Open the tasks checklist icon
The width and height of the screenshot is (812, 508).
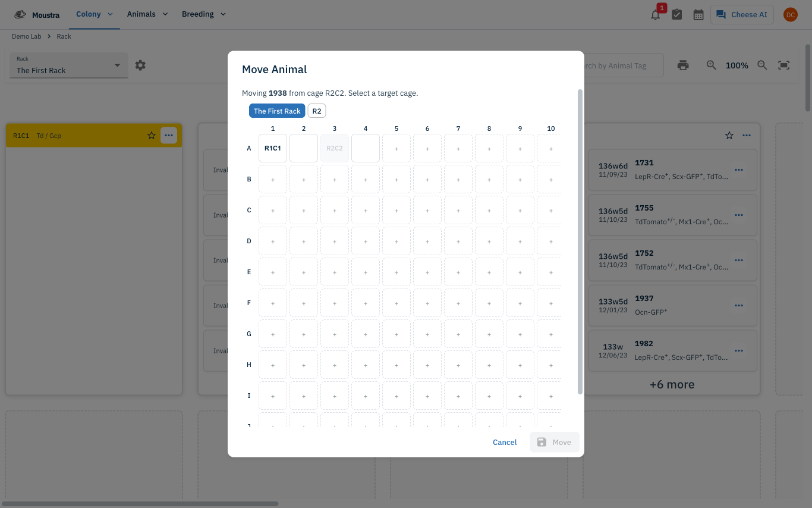[x=677, y=15]
